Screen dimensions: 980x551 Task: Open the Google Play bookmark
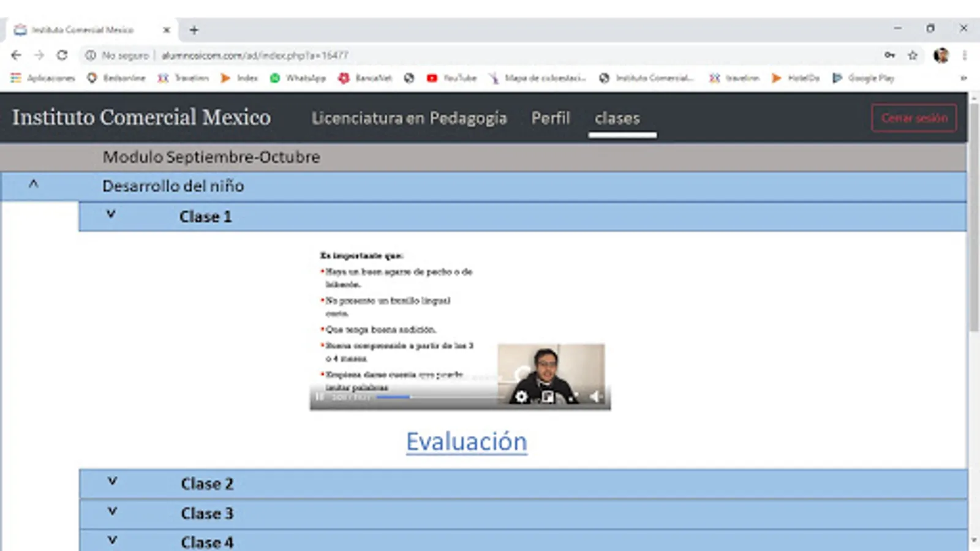coord(864,78)
